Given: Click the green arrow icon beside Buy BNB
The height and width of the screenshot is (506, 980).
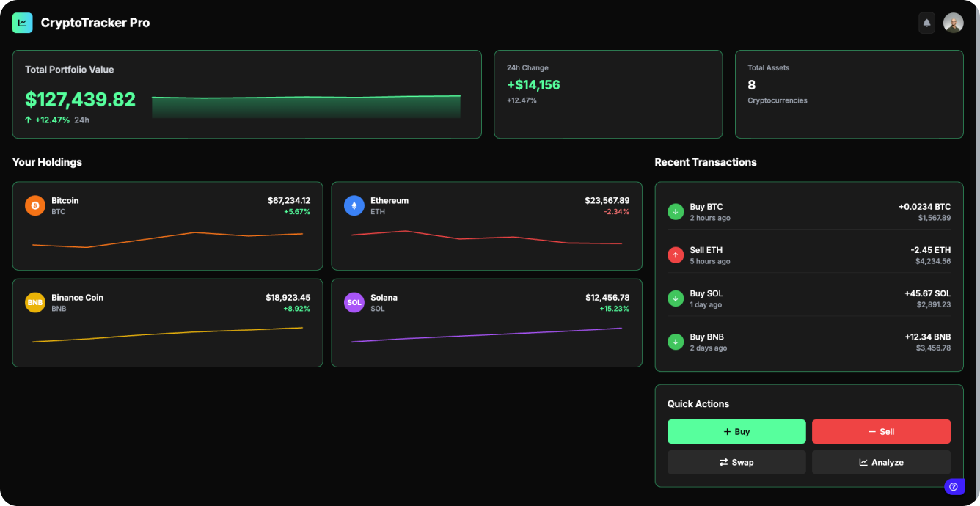Looking at the screenshot, I should coord(675,341).
